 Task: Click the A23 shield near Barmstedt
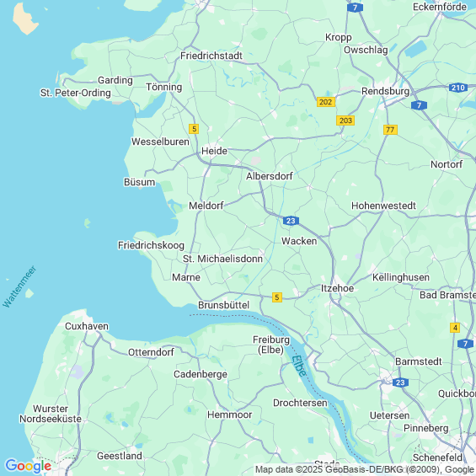(x=400, y=382)
